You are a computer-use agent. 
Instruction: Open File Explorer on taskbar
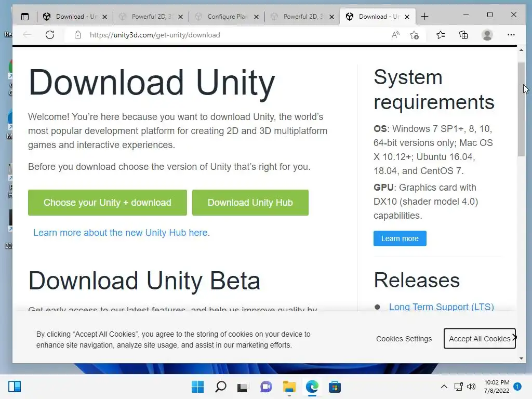(289, 387)
